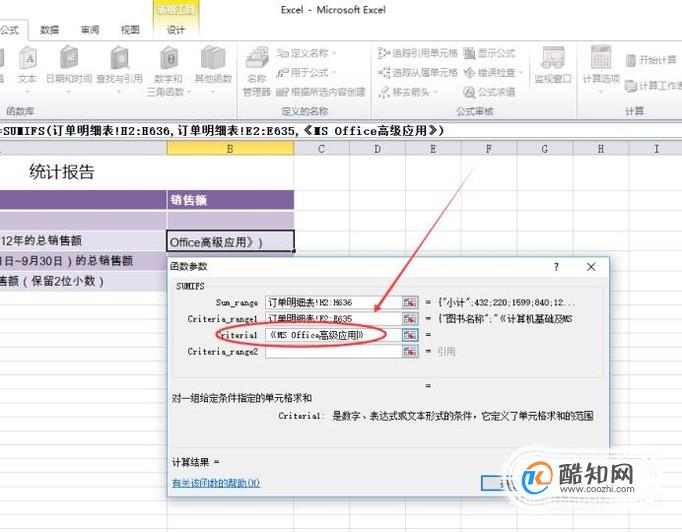Screen dimensions: 682x532
Task: Click the Sum_range input field
Action: click(x=334, y=302)
